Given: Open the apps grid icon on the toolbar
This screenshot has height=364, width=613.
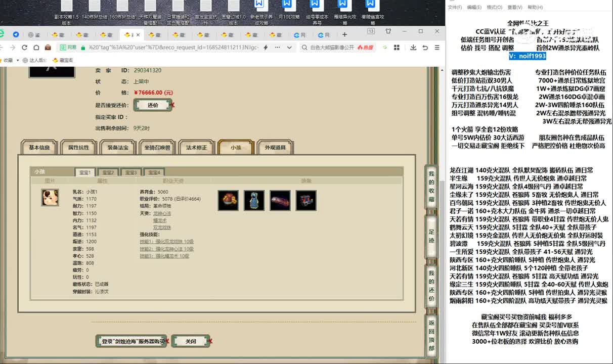Looking at the screenshot, I should (x=397, y=47).
